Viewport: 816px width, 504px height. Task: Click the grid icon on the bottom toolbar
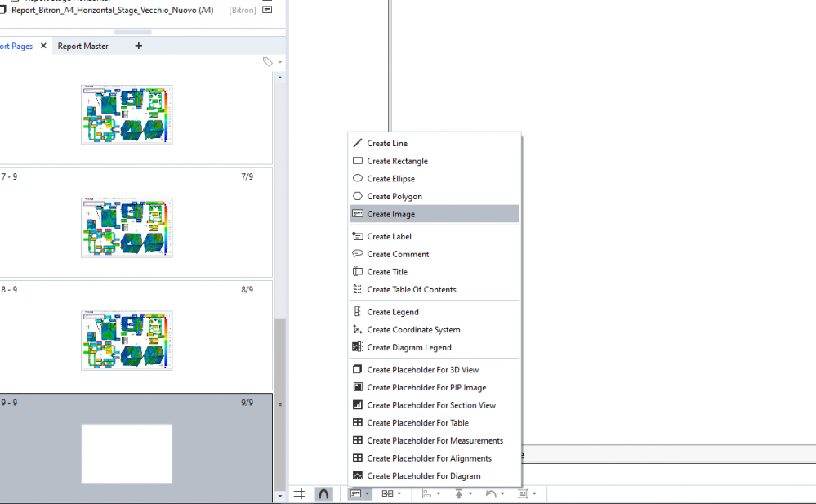pyautogui.click(x=299, y=493)
